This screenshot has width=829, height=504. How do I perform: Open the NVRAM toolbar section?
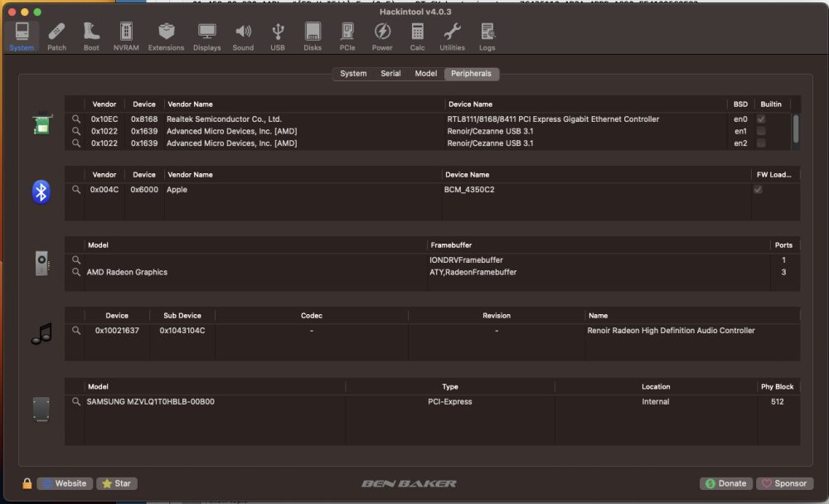[126, 36]
